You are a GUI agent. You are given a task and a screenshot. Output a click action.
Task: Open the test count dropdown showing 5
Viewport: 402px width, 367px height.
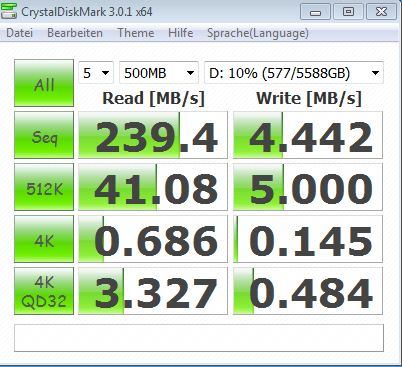[x=96, y=73]
